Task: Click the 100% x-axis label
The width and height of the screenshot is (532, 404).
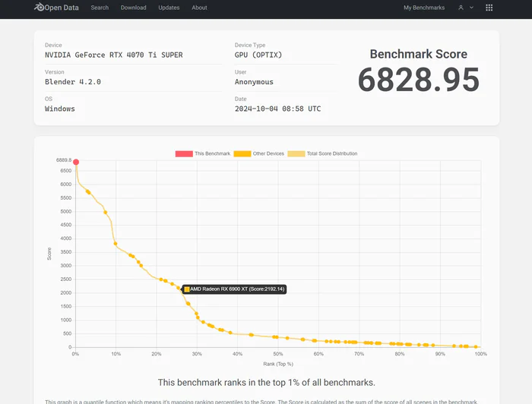Action: 481,354
